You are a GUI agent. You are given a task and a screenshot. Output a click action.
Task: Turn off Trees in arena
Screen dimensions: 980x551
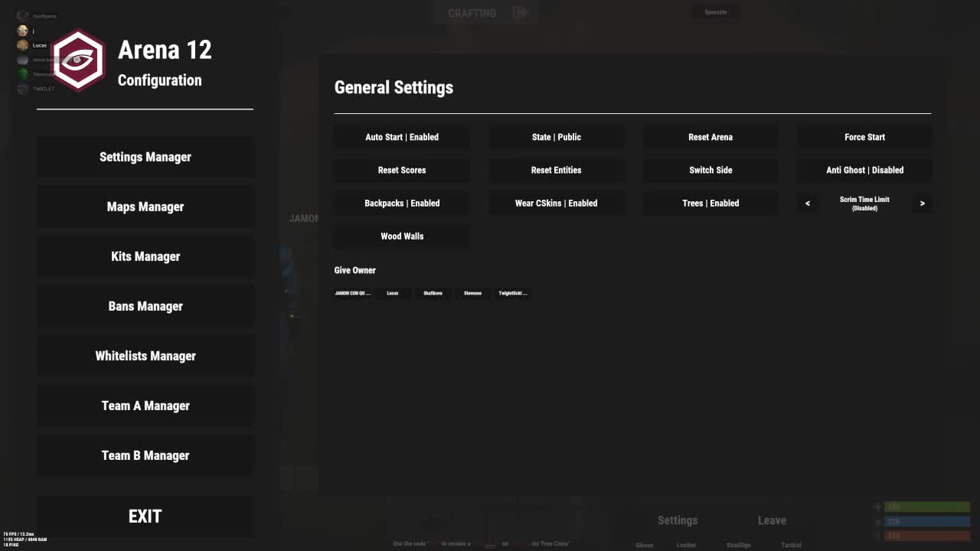(x=710, y=203)
